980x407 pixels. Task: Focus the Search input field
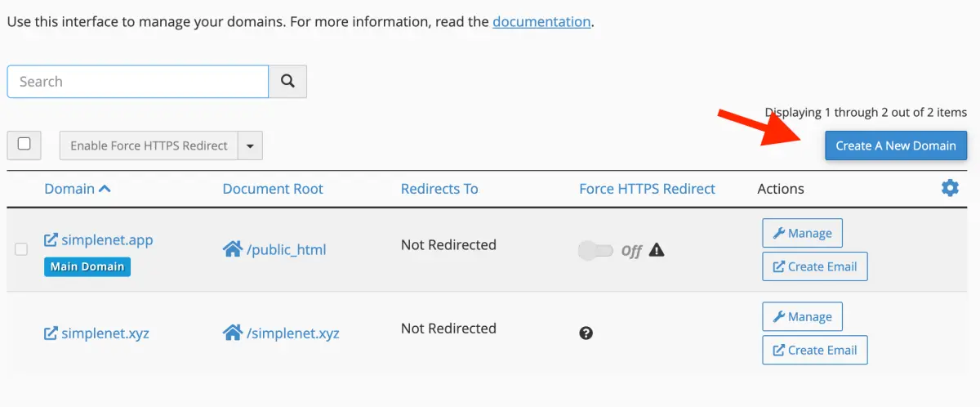pyautogui.click(x=138, y=82)
